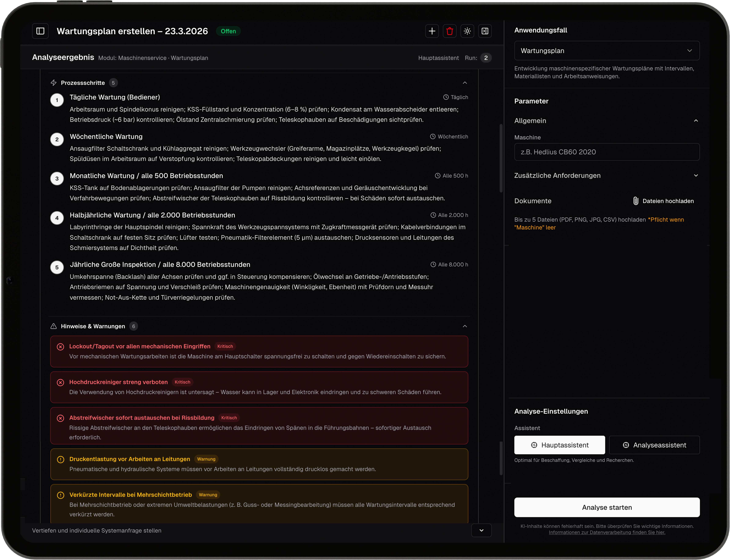Toggle light mode with the sun icon
The width and height of the screenshot is (730, 560).
click(467, 31)
